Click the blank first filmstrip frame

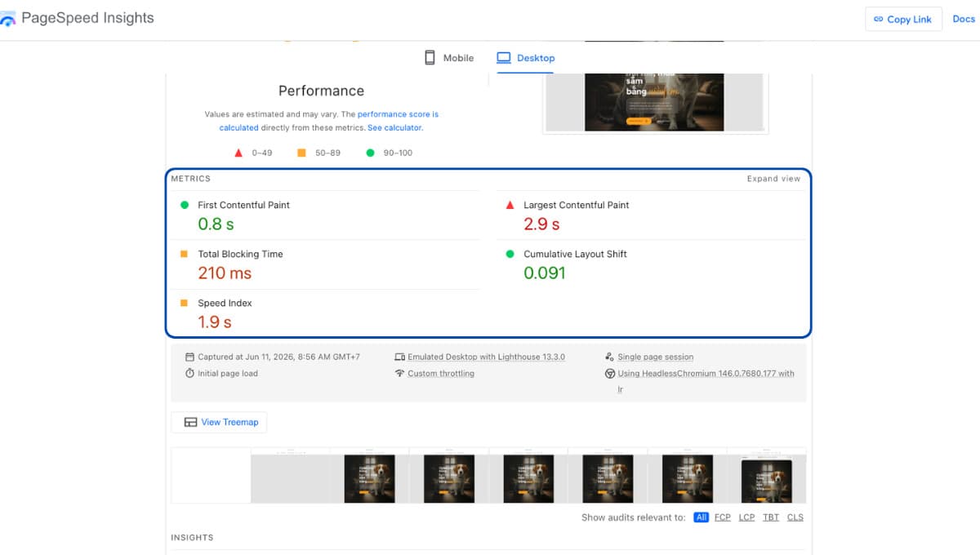coord(211,475)
